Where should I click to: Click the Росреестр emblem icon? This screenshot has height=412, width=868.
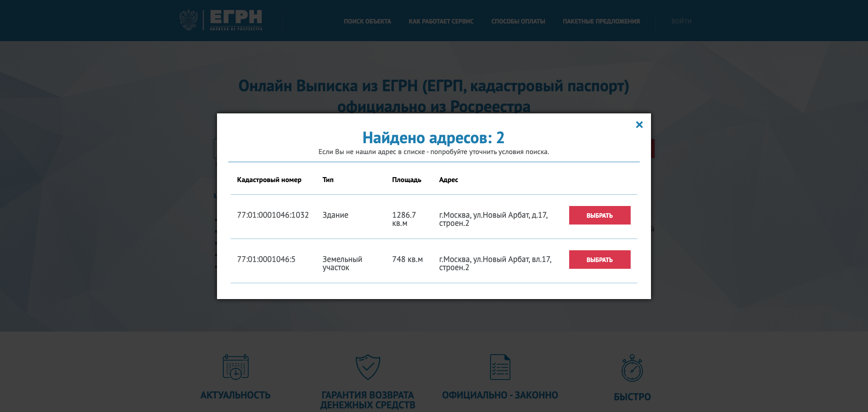189,20
